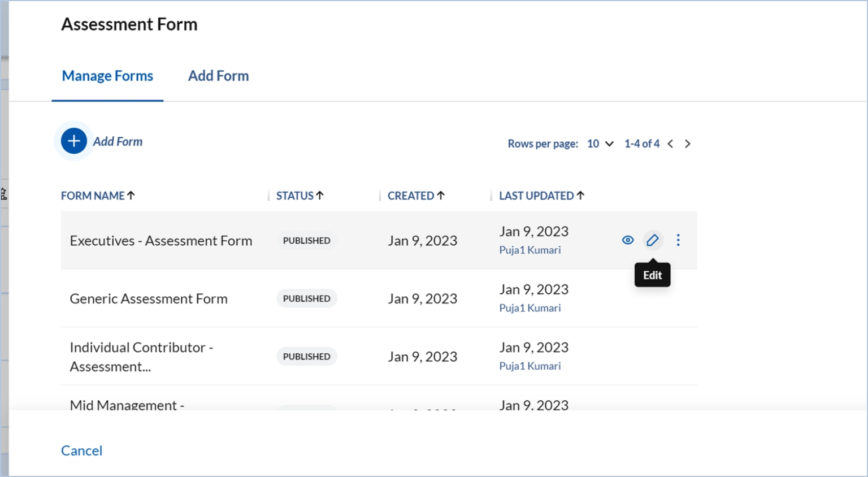
Task: Sort by Created arrow
Action: tap(441, 196)
